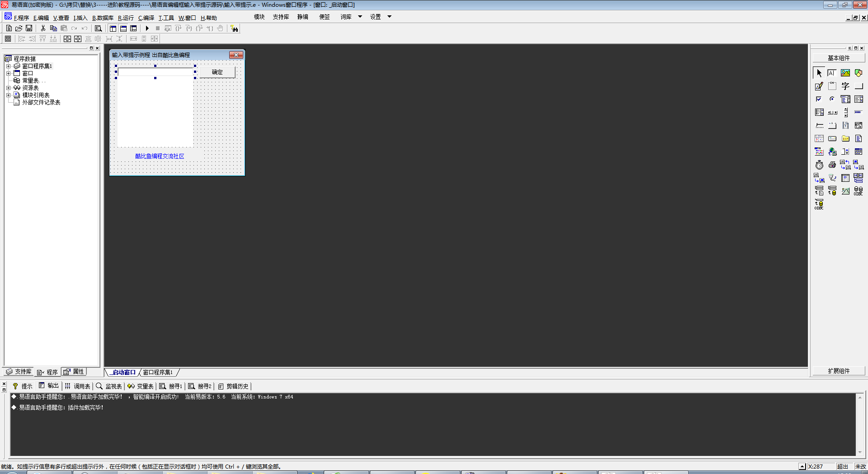
Task: Click the binoculars find icon in toolbar
Action: [234, 28]
